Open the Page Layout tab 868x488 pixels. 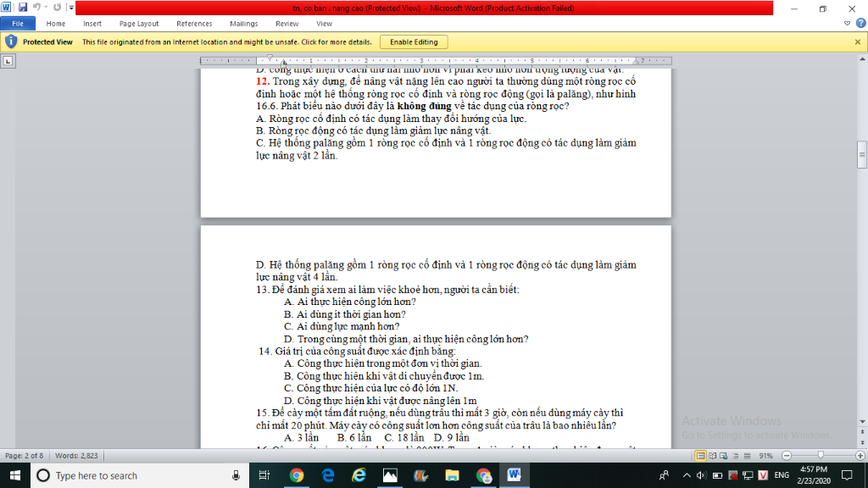pos(139,24)
